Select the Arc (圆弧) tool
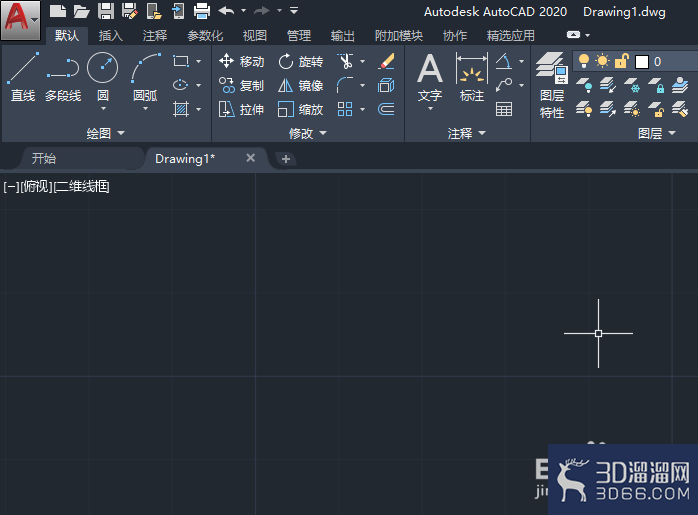This screenshot has width=698, height=515. pos(146,77)
